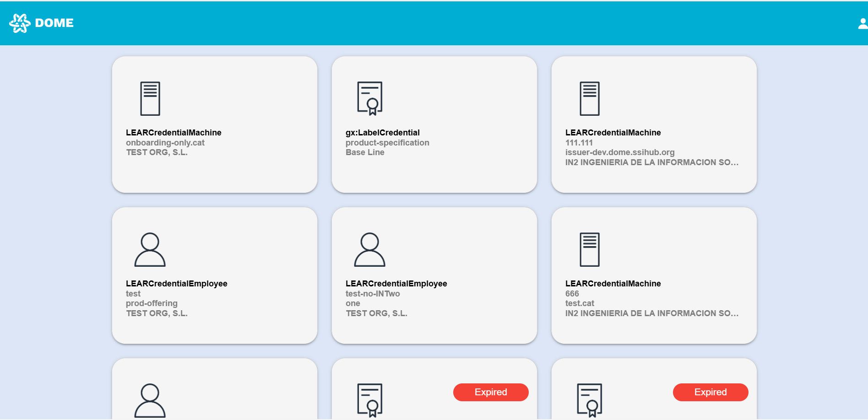
Task: Open machine credential numbered 666
Action: coord(572,294)
